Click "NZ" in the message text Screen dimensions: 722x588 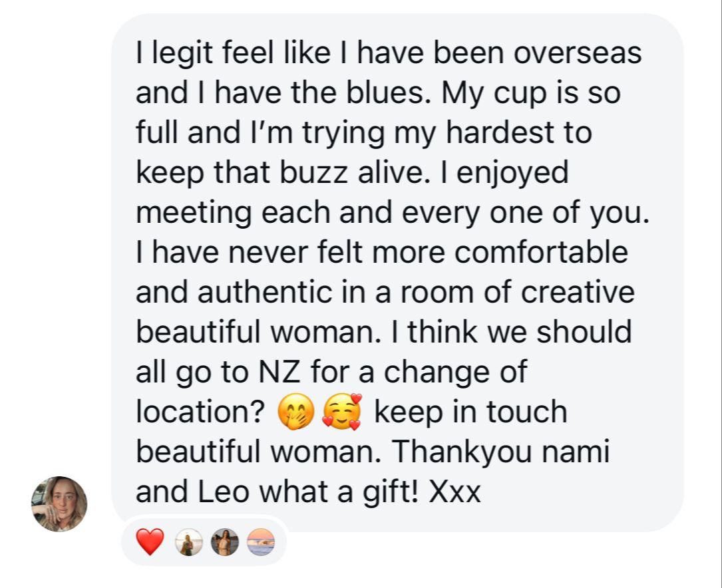(x=270, y=371)
